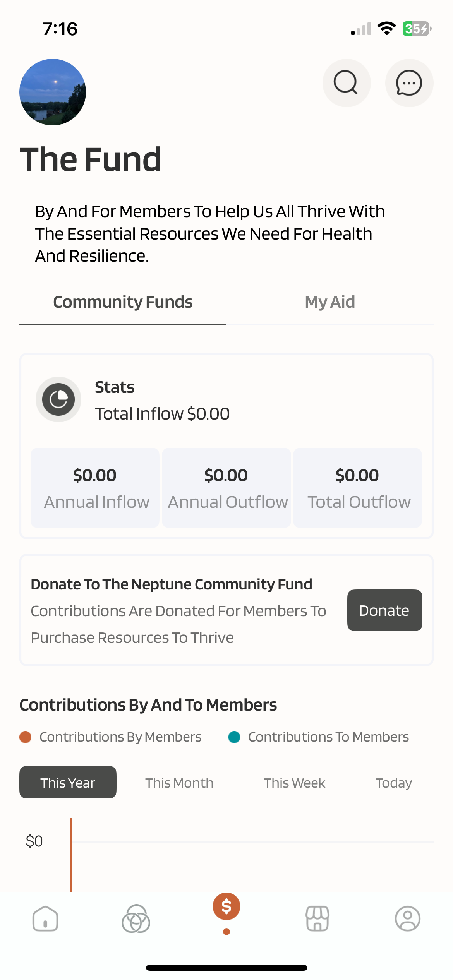Switch chart to This Month

pyautogui.click(x=179, y=783)
